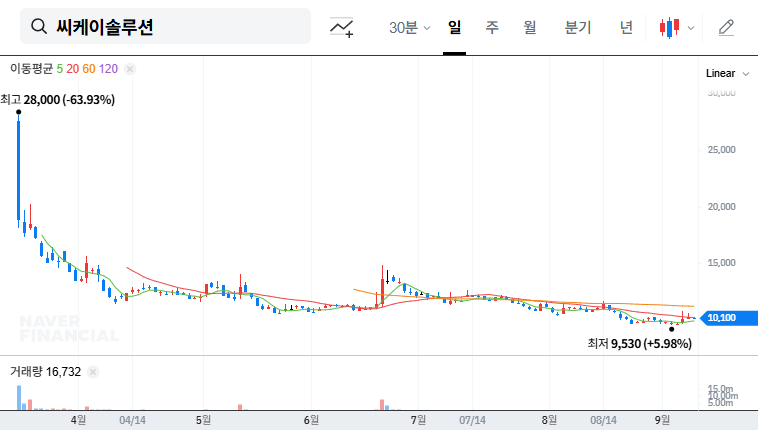Image resolution: width=758 pixels, height=430 pixels.
Task: Click the 15,000 price axis label
Action: click(722, 263)
